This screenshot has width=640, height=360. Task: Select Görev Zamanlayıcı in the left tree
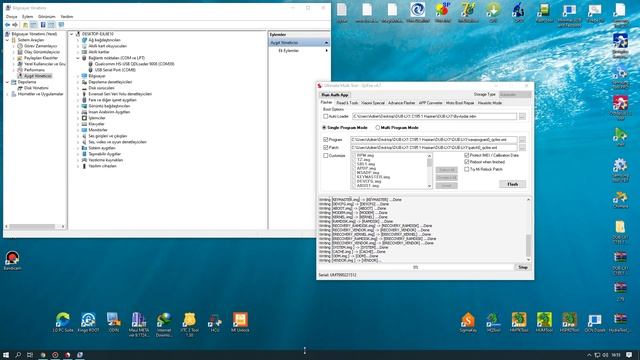click(x=40, y=46)
